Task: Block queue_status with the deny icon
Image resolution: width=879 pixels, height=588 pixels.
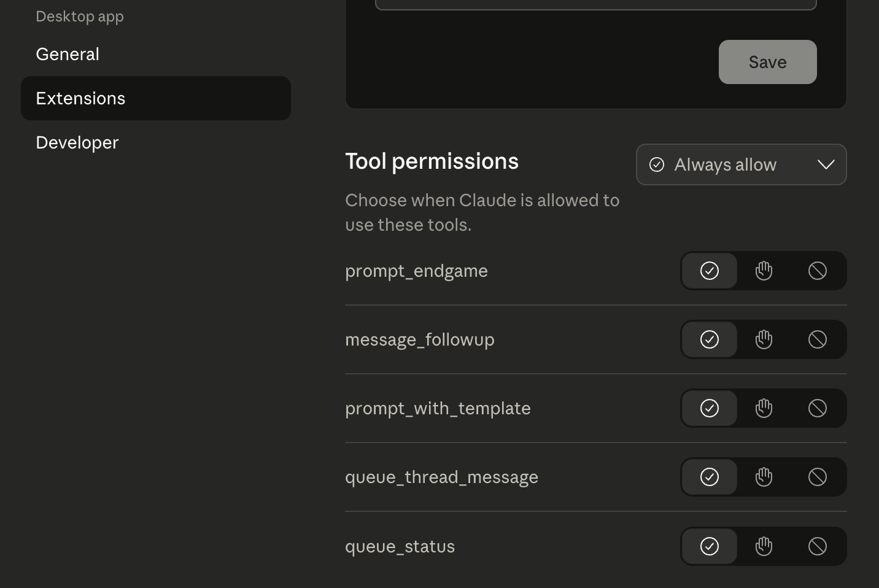Action: tap(818, 546)
